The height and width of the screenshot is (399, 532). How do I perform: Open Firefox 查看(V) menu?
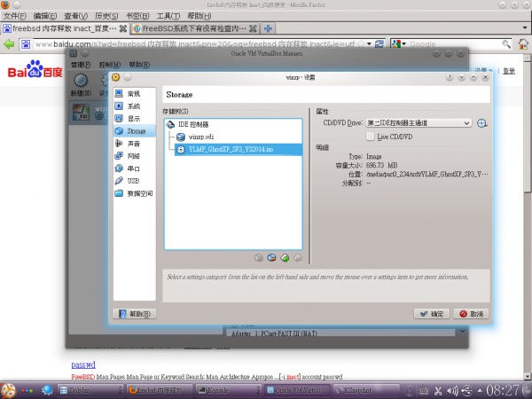click(75, 16)
